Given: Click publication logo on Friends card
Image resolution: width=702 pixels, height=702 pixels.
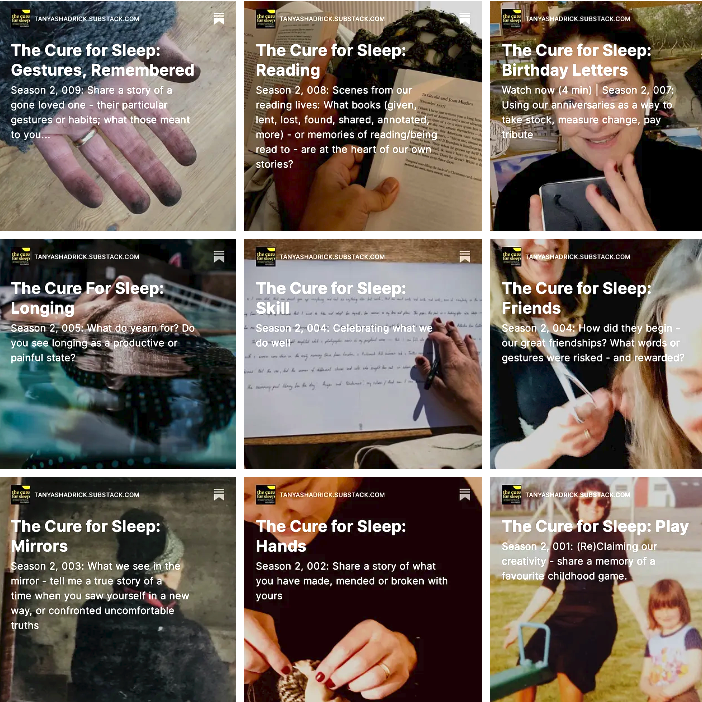Looking at the screenshot, I should point(512,257).
